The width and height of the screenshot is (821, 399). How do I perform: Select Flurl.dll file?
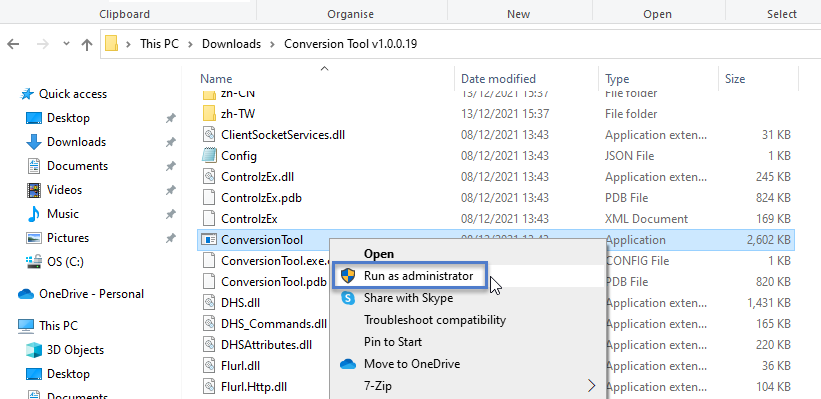click(x=241, y=364)
